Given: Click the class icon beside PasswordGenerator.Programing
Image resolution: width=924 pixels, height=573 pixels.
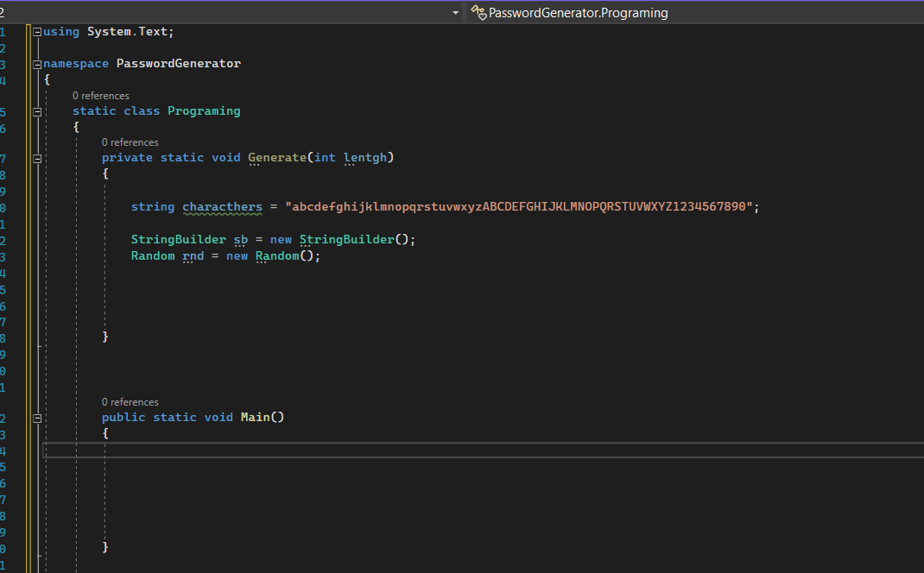Looking at the screenshot, I should click(478, 12).
